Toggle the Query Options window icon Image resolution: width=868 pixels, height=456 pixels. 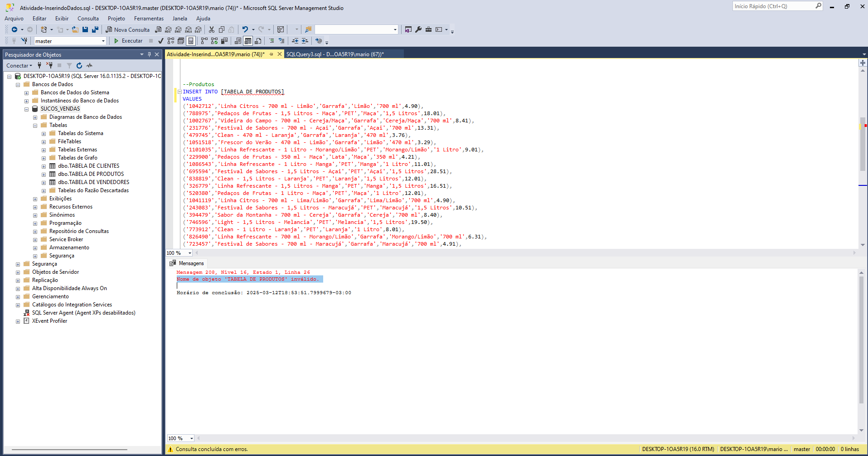pos(181,41)
